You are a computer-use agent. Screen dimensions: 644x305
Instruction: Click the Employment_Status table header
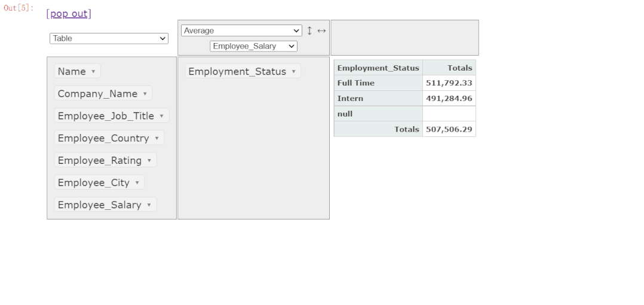378,68
